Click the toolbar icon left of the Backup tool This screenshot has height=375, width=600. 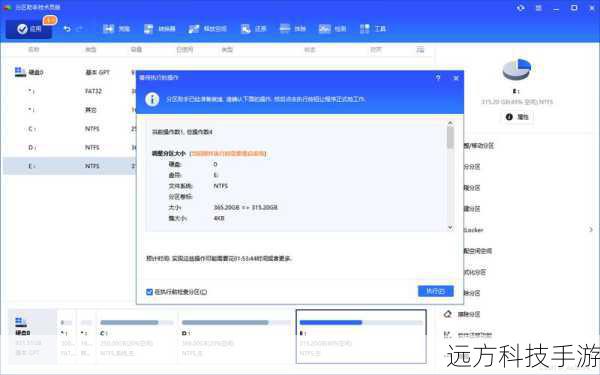tap(194, 29)
